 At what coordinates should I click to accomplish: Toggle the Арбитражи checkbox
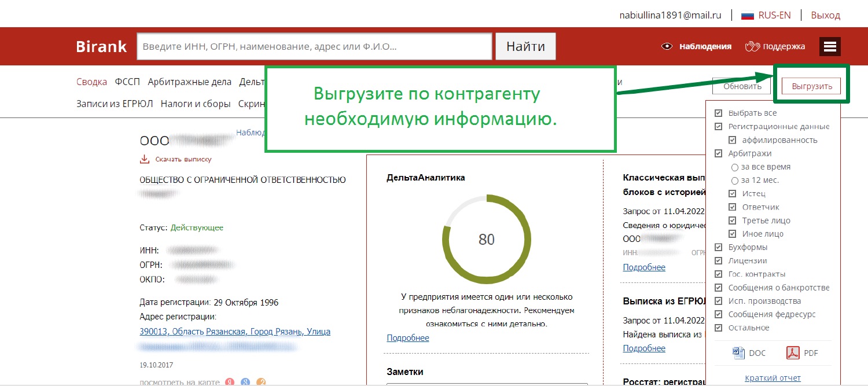[719, 153]
